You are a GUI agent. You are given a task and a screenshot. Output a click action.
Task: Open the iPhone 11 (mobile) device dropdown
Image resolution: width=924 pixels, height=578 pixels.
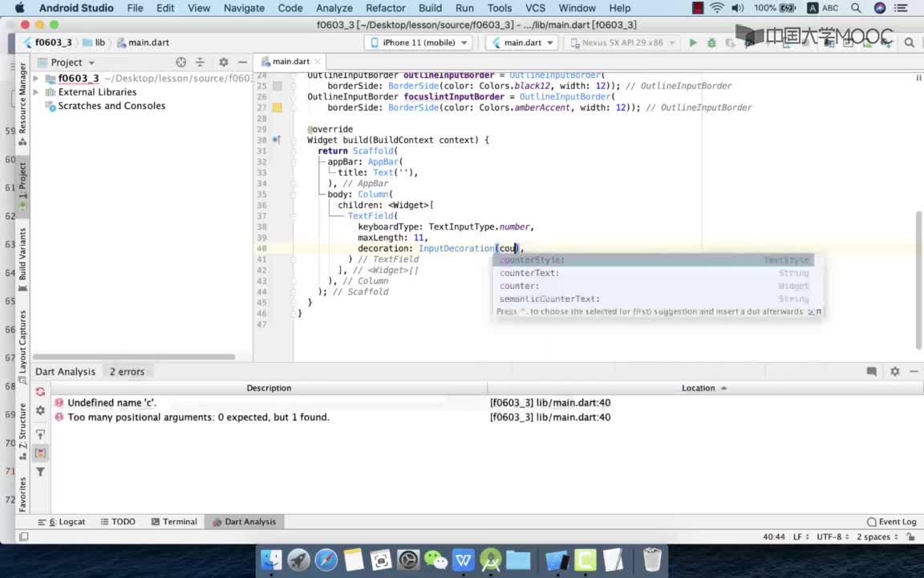pos(418,43)
